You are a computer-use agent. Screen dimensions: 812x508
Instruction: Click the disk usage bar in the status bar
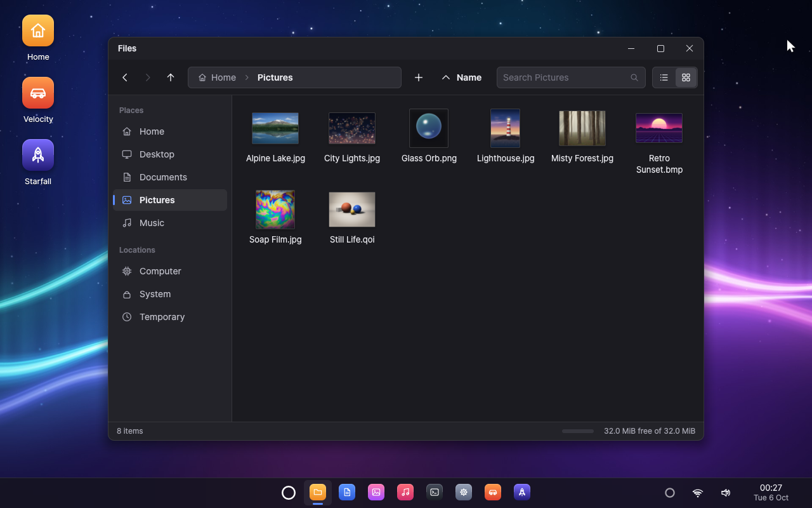pos(578,431)
